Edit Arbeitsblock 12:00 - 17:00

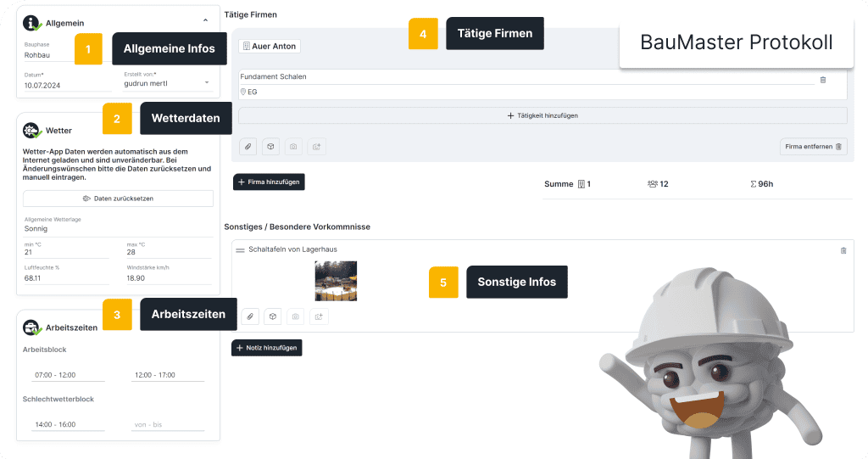[169, 375]
